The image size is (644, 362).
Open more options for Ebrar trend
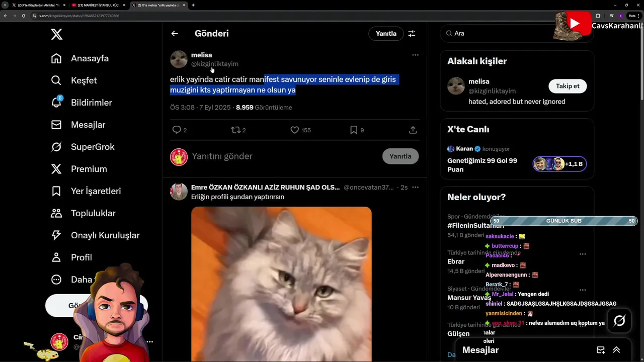pos(583,254)
